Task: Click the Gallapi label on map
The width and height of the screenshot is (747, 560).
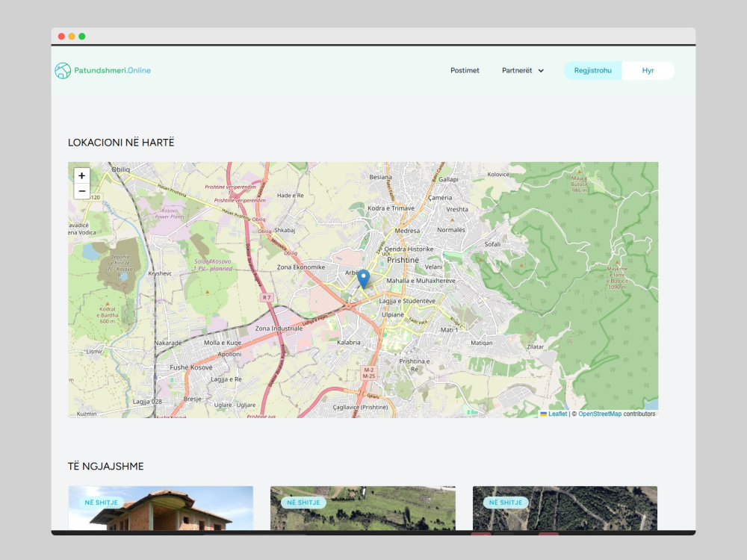Action: click(x=448, y=179)
